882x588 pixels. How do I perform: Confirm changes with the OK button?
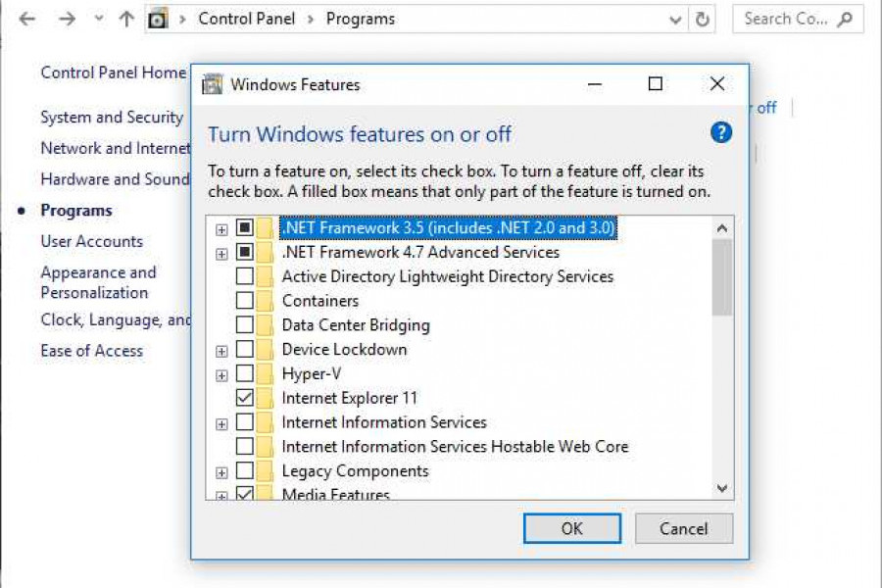click(x=572, y=528)
